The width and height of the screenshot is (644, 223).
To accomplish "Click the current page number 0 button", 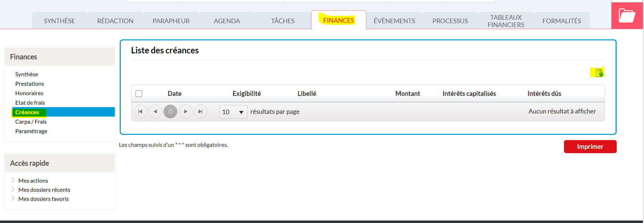I will pos(170,112).
